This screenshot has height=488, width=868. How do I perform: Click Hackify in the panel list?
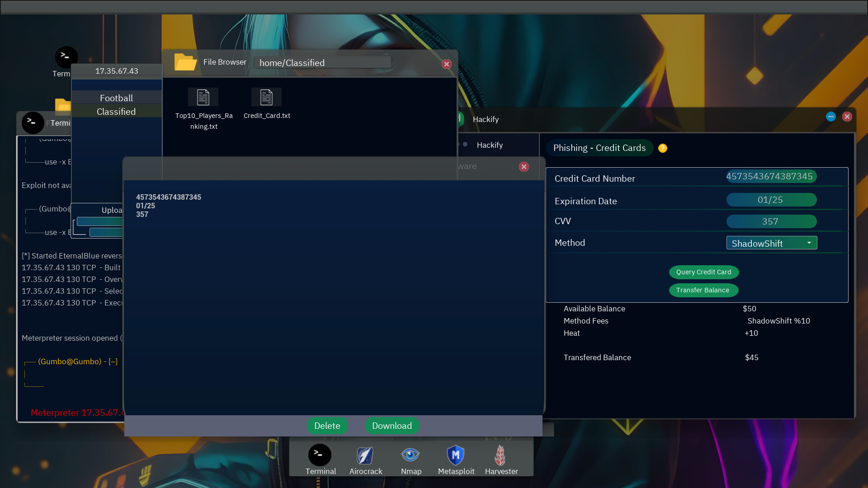489,144
